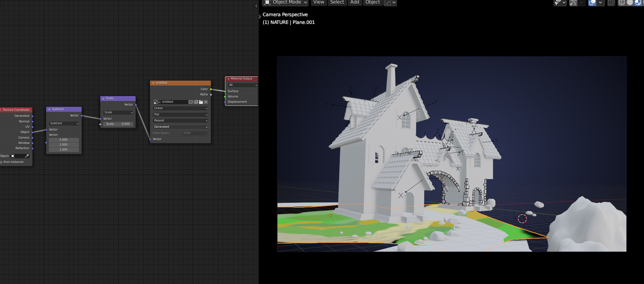Open the image browse icon dropdown

click(x=157, y=102)
